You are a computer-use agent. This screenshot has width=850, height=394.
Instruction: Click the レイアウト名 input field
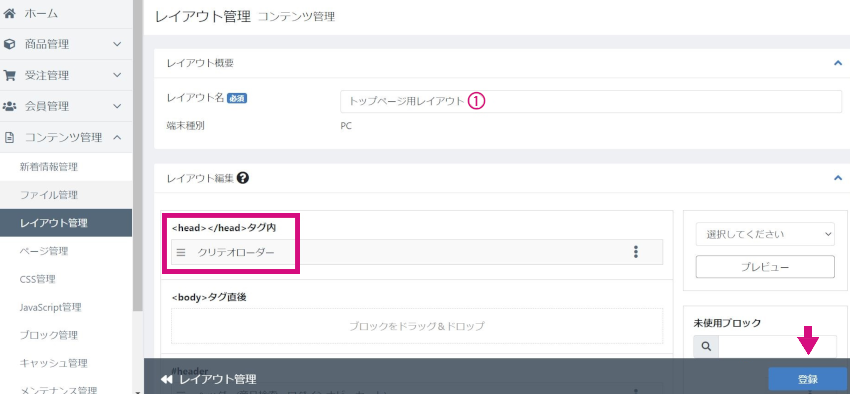tap(591, 101)
